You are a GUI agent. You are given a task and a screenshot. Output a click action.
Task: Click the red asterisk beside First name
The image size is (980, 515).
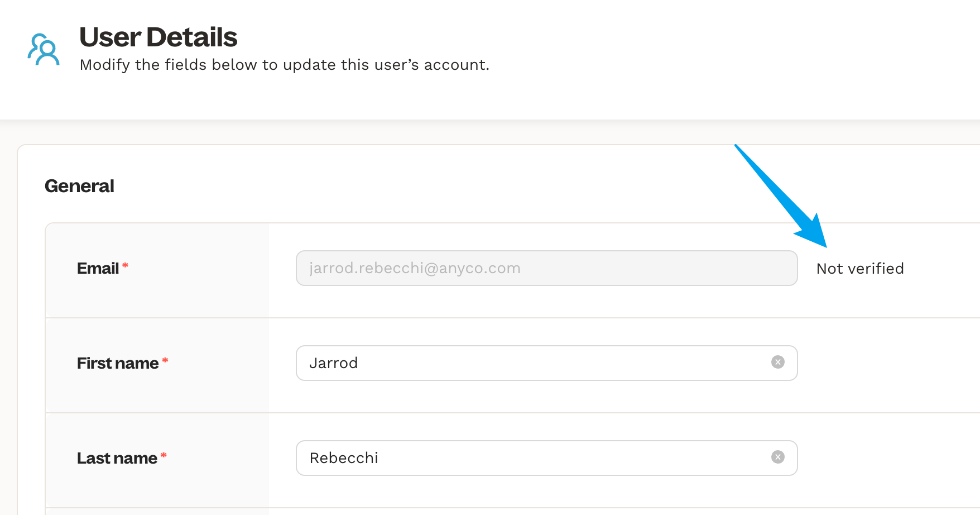(165, 360)
